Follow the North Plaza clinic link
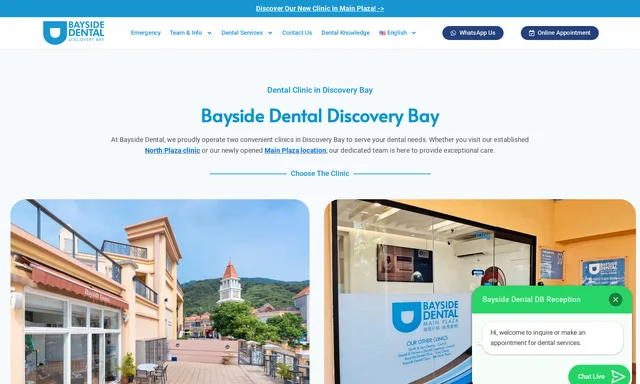This screenshot has height=384, width=640. [x=172, y=150]
